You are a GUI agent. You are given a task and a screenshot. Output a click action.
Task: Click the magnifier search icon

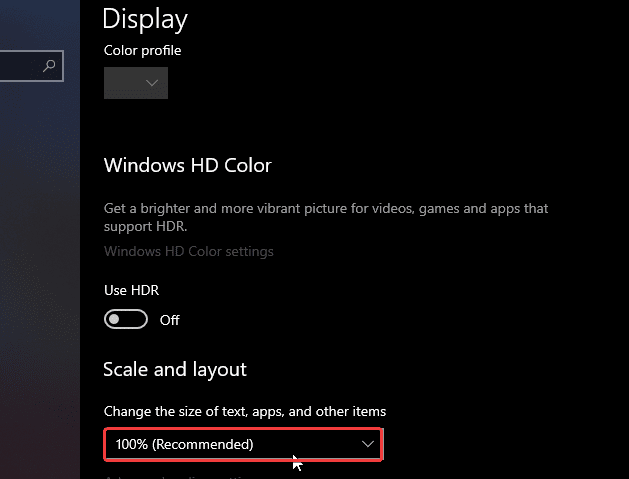[x=49, y=65]
